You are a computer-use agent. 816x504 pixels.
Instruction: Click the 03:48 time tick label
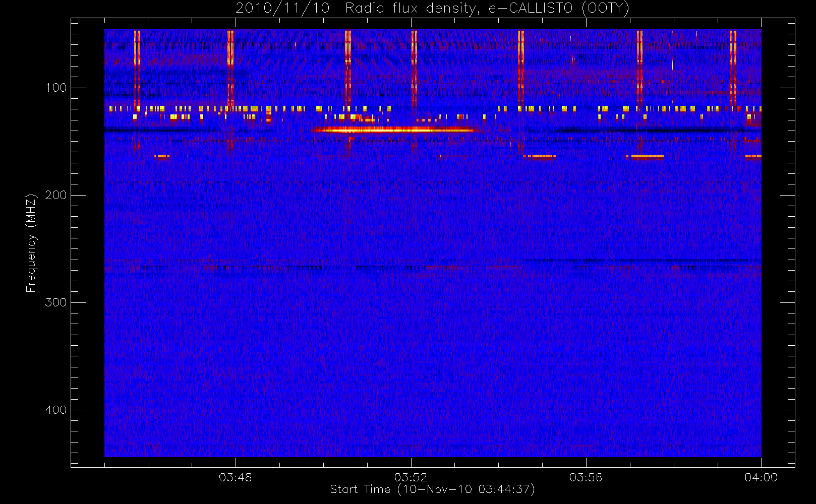(x=236, y=477)
